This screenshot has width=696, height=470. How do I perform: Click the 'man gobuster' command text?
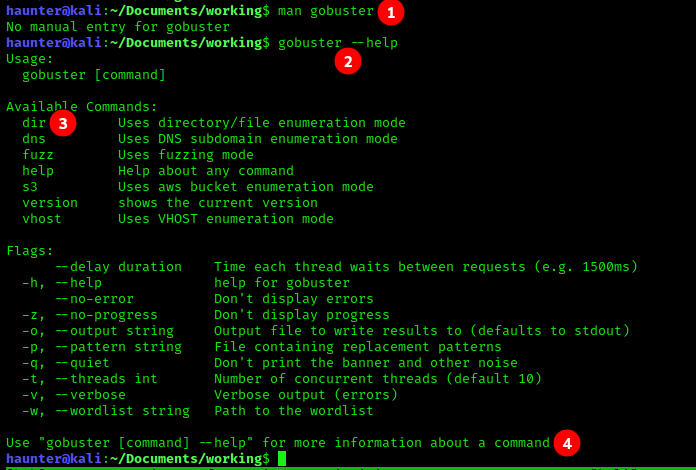[326, 11]
